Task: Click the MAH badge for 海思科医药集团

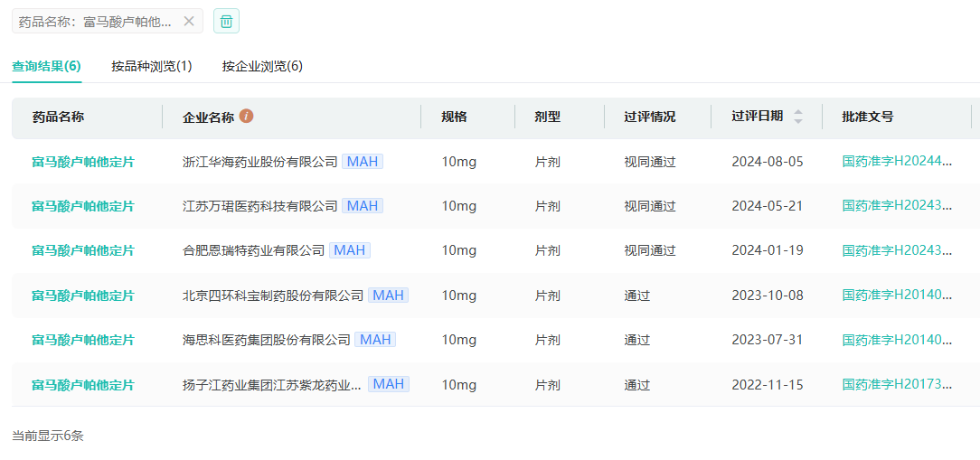Action: [x=375, y=340]
